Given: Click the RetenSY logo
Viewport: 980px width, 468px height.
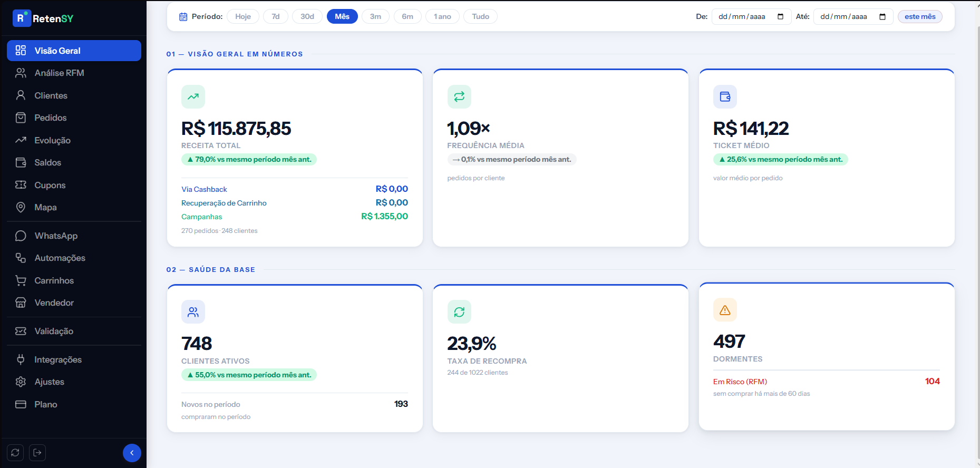Looking at the screenshot, I should [x=43, y=18].
